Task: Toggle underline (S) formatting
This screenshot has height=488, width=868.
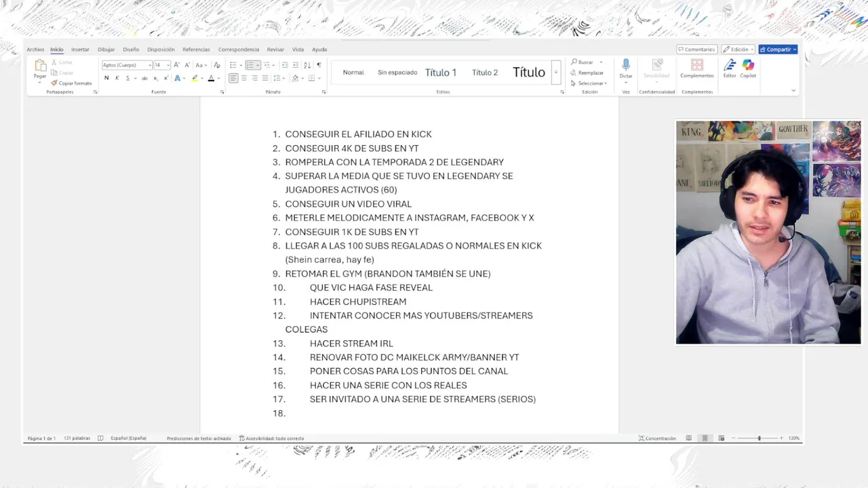Action: pyautogui.click(x=127, y=78)
